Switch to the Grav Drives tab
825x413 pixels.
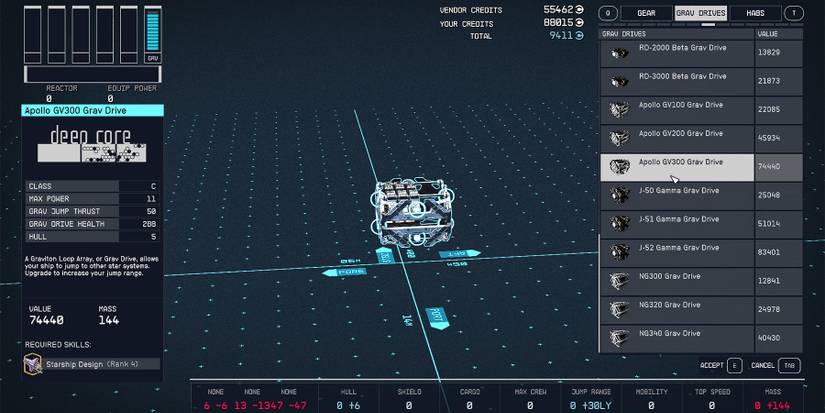coord(701,13)
